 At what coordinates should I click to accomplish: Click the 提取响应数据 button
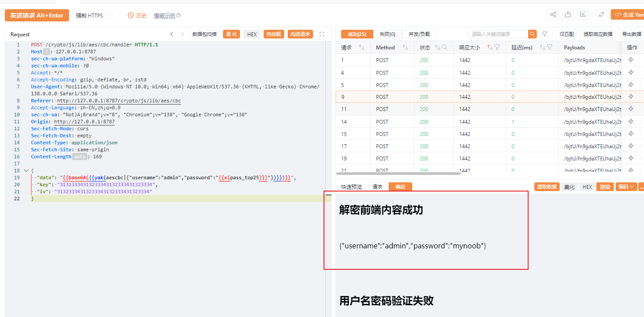click(x=598, y=34)
